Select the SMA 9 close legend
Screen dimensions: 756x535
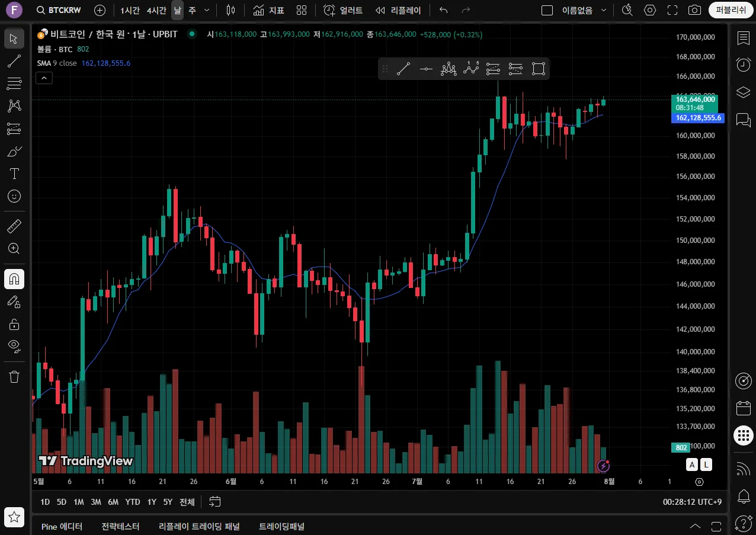click(x=57, y=63)
